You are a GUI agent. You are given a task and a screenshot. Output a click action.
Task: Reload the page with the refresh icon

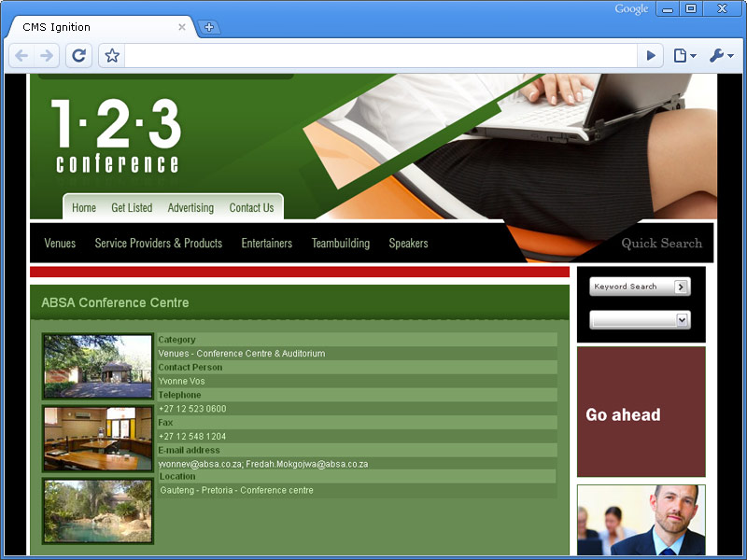(x=78, y=56)
